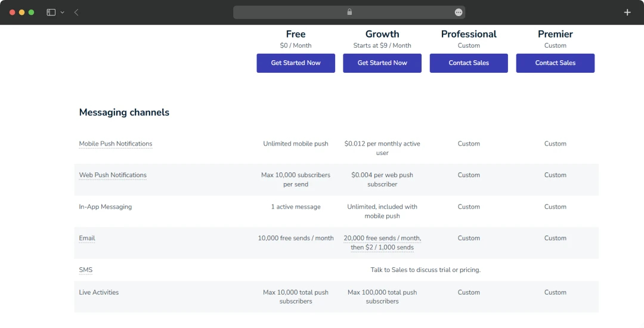Image resolution: width=644 pixels, height=328 pixels.
Task: Click Premier Custom cell in Web Push row
Action: pos(555,175)
